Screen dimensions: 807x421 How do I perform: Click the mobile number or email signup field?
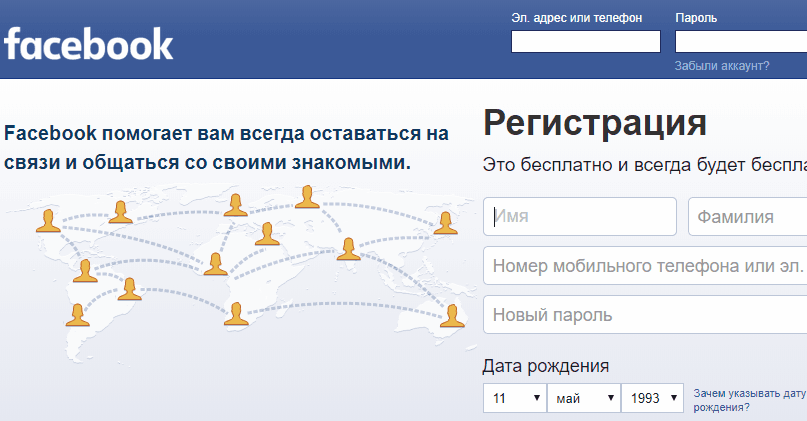click(645, 266)
